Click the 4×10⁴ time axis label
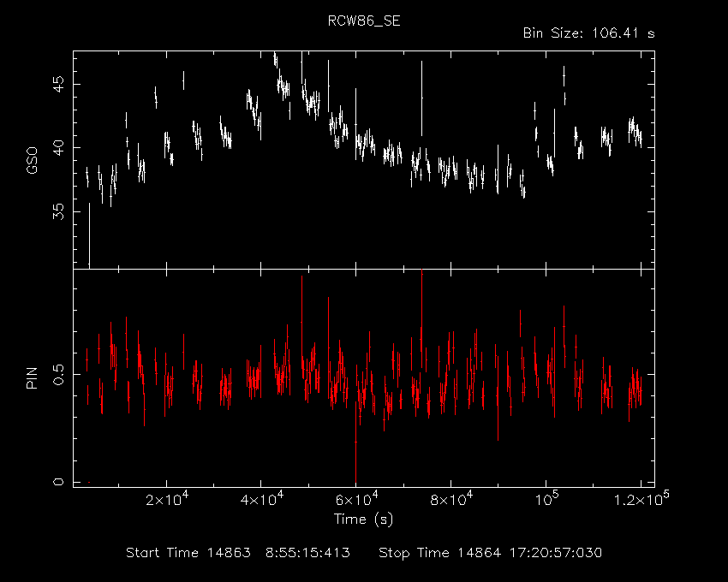This screenshot has width=728, height=582. click(262, 499)
